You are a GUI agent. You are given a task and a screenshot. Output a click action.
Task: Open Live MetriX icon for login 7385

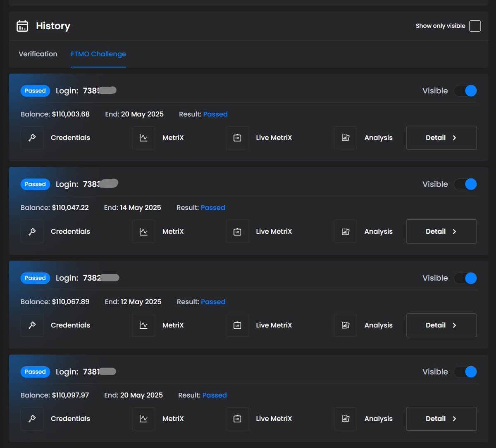tap(237, 138)
